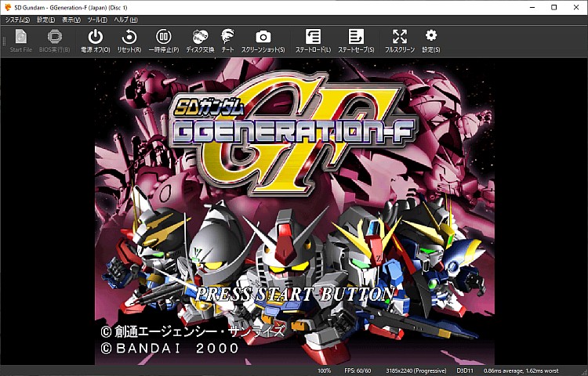Pause emulation using 一時停止 icon

(164, 41)
